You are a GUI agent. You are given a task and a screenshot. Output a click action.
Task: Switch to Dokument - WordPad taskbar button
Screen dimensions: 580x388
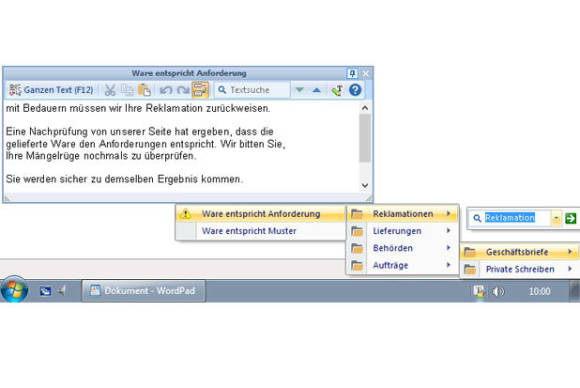[144, 291]
